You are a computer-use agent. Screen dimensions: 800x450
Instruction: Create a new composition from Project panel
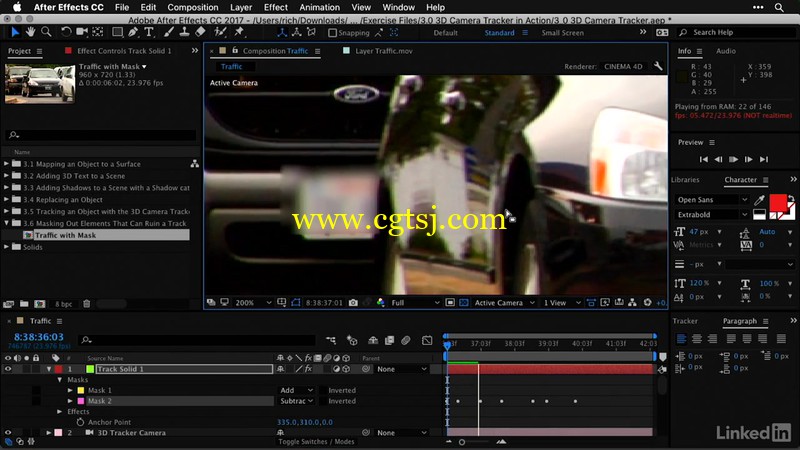40,304
